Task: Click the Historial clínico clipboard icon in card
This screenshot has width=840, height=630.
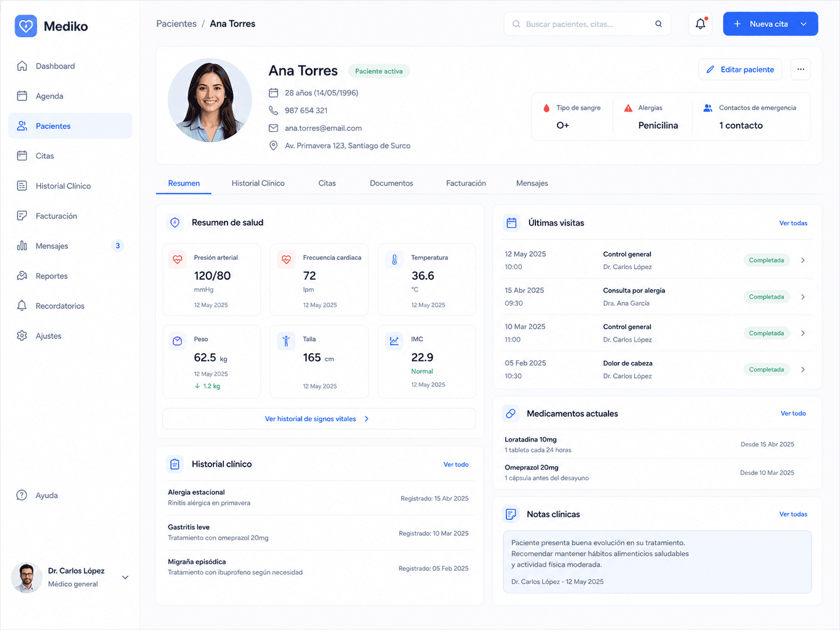Action: (175, 464)
